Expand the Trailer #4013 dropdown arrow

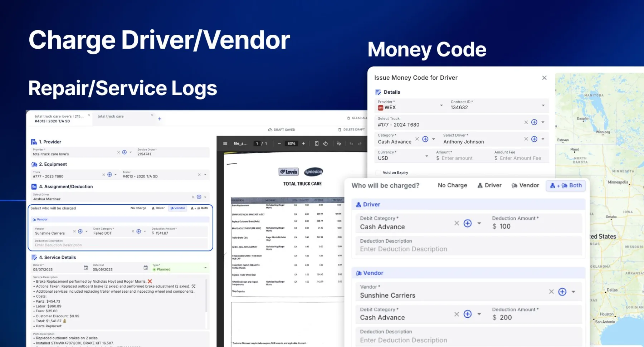pos(205,175)
